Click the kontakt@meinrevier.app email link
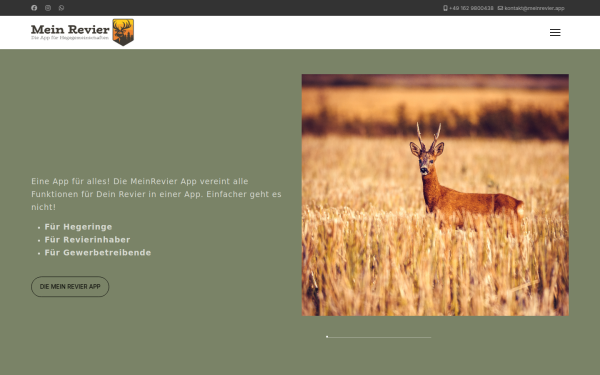This screenshot has width=600, height=375. (531, 8)
